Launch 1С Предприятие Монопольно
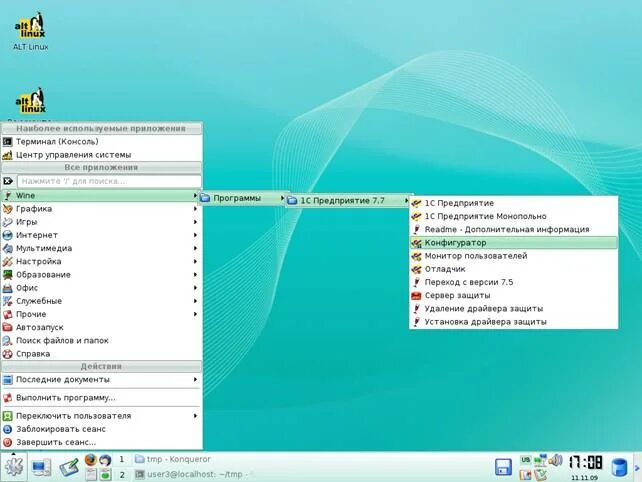642x482 pixels. (513, 216)
